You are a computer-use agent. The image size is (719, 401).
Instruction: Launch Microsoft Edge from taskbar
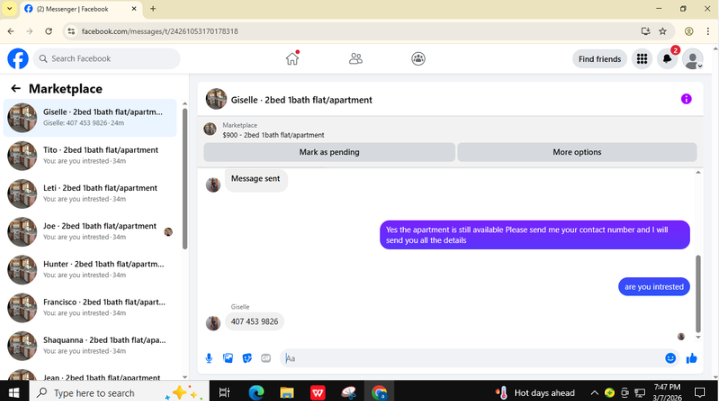[x=256, y=393]
